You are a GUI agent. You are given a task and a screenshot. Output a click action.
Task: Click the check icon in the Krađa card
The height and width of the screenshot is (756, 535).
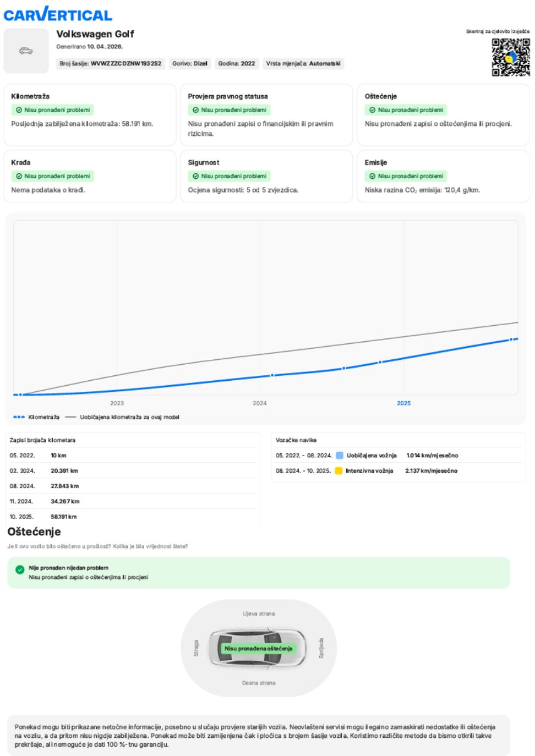pyautogui.click(x=19, y=176)
